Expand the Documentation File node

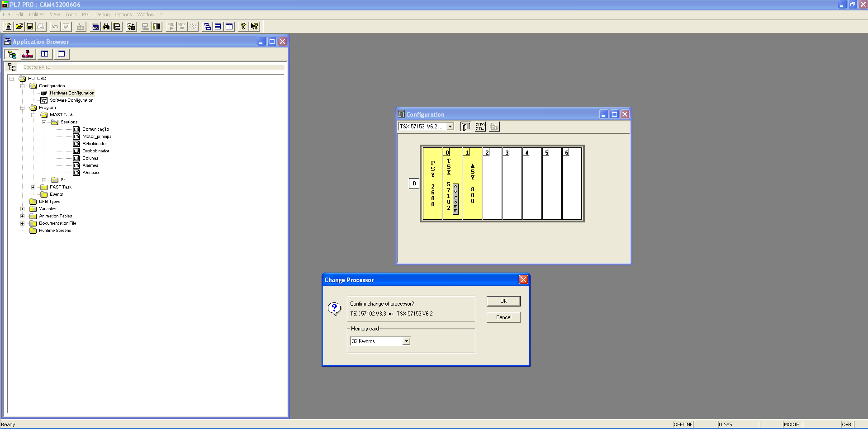coord(23,223)
